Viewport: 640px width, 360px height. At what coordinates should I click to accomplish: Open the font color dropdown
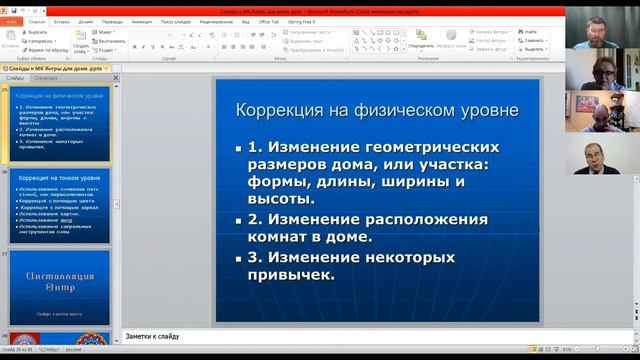tap(209, 47)
